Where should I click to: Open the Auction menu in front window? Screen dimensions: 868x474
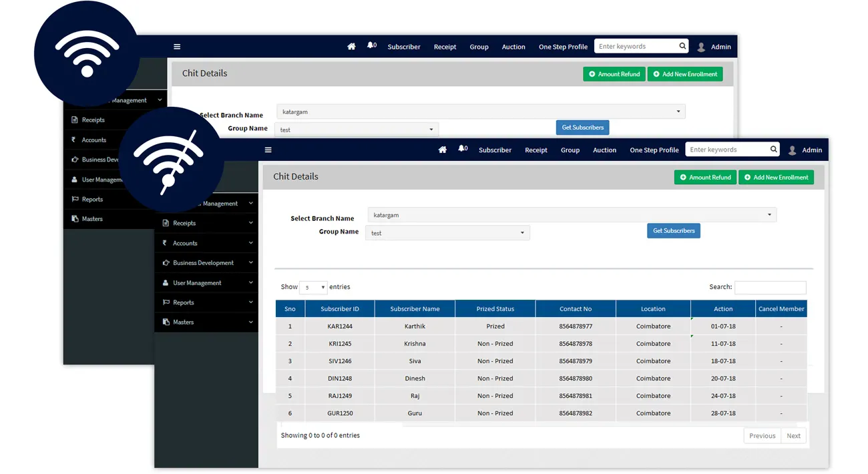point(604,150)
